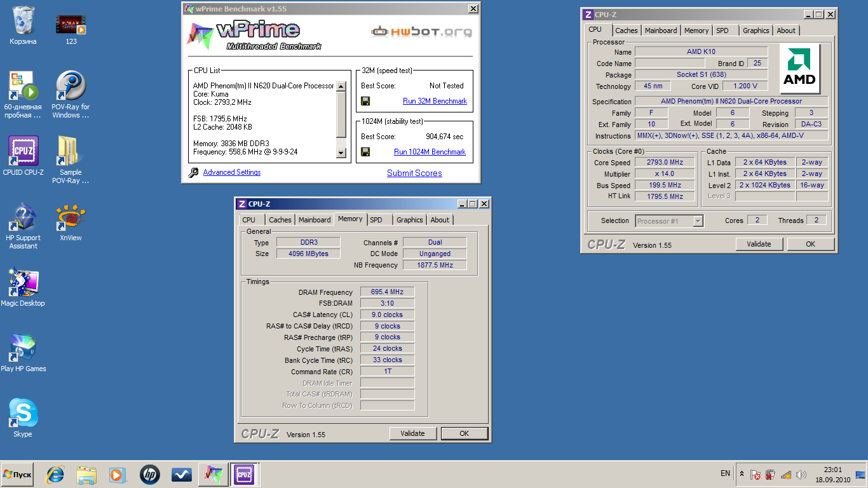The height and width of the screenshot is (488, 868).
Task: Click Validate in right CPU-Z window
Action: [x=759, y=244]
